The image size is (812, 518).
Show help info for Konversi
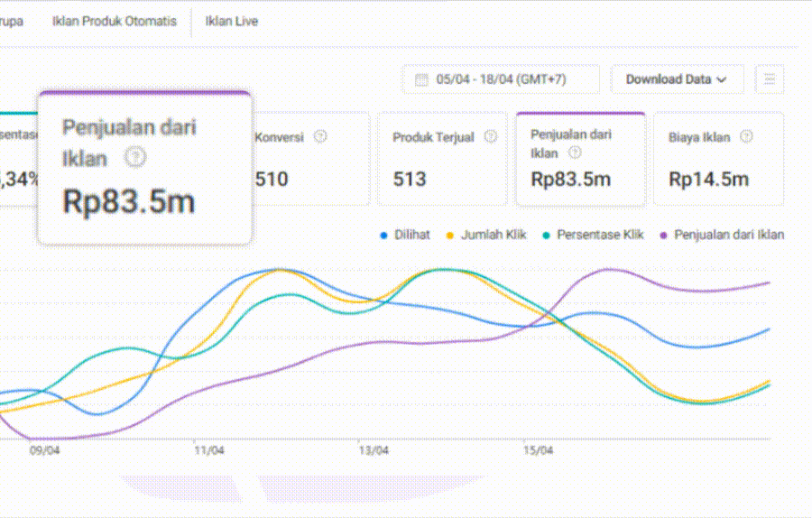coord(320,137)
